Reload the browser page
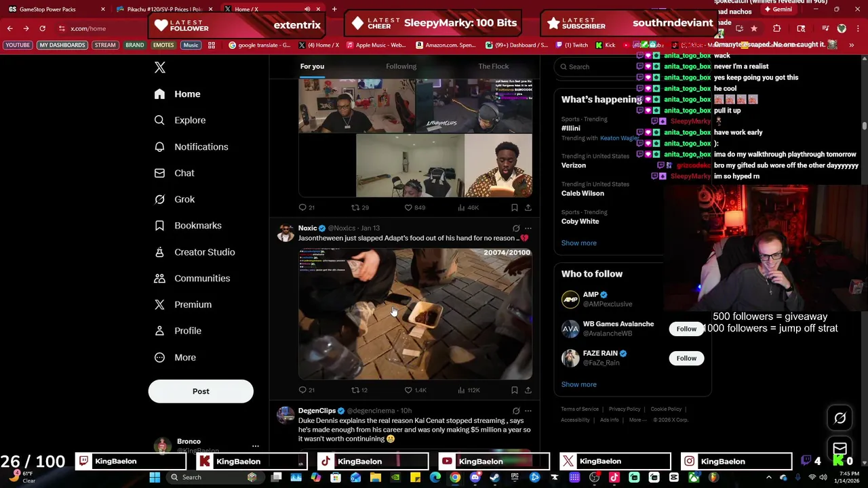The image size is (868, 488). click(x=42, y=28)
